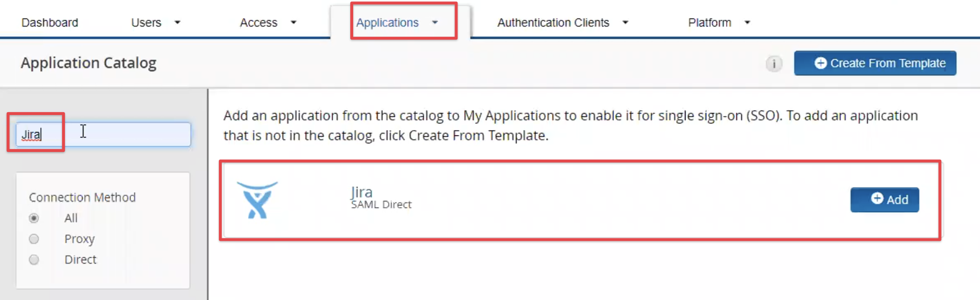
Task: Expand the Users dropdown arrow
Action: (x=177, y=22)
